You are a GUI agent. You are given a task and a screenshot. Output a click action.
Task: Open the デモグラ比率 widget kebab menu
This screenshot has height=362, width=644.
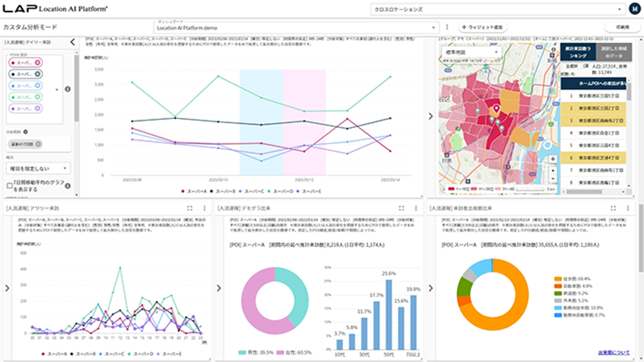click(x=416, y=208)
